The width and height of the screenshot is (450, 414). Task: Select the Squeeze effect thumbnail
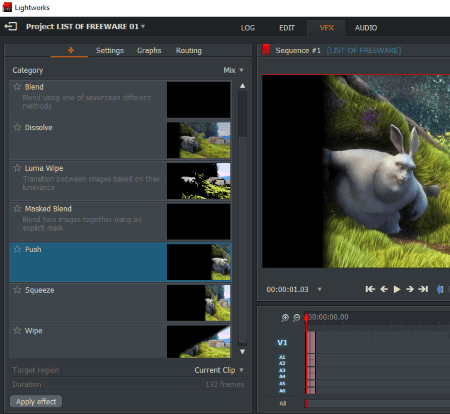click(198, 303)
